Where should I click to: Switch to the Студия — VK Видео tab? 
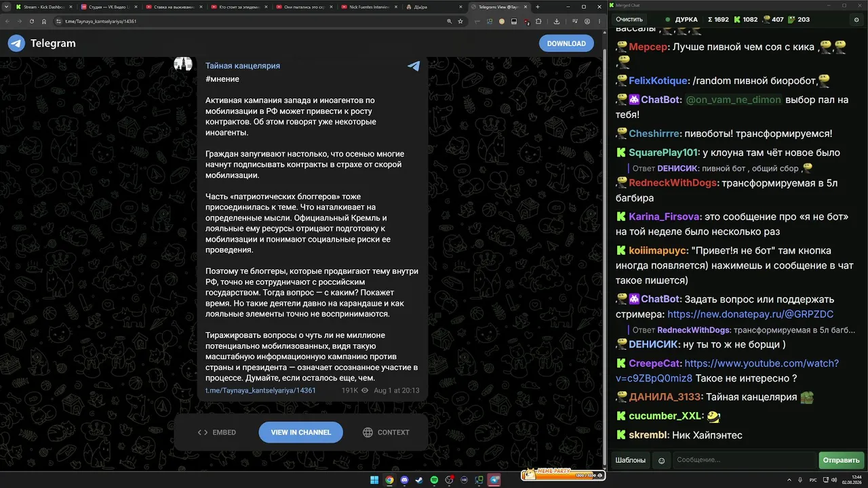(111, 7)
